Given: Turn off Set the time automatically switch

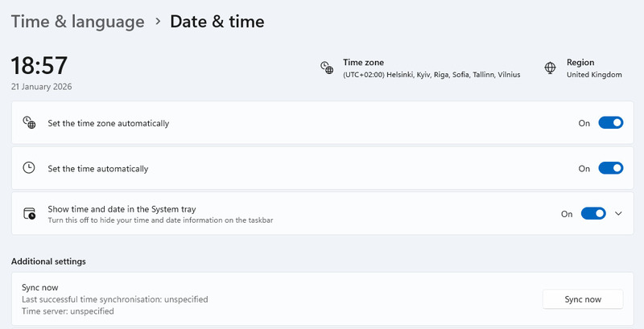Looking at the screenshot, I should point(611,168).
